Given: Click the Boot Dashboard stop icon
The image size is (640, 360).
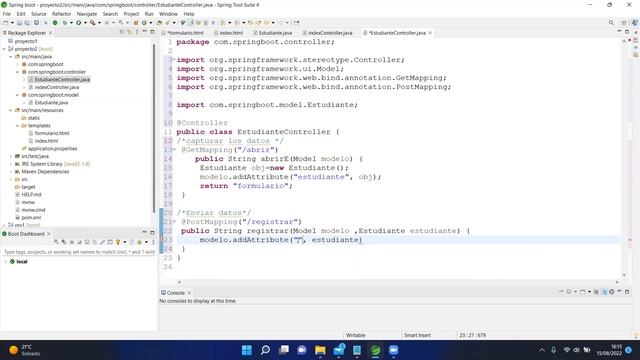Looking at the screenshot, I should (72, 242).
